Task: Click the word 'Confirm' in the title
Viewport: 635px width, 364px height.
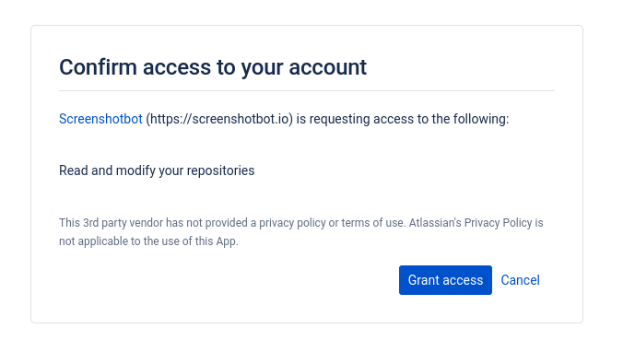Action: click(x=98, y=67)
